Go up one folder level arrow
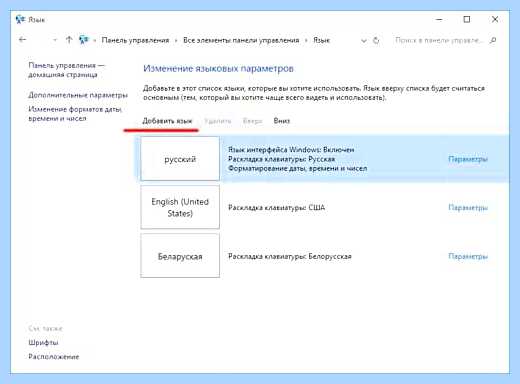The height and width of the screenshot is (384, 520). (69, 40)
